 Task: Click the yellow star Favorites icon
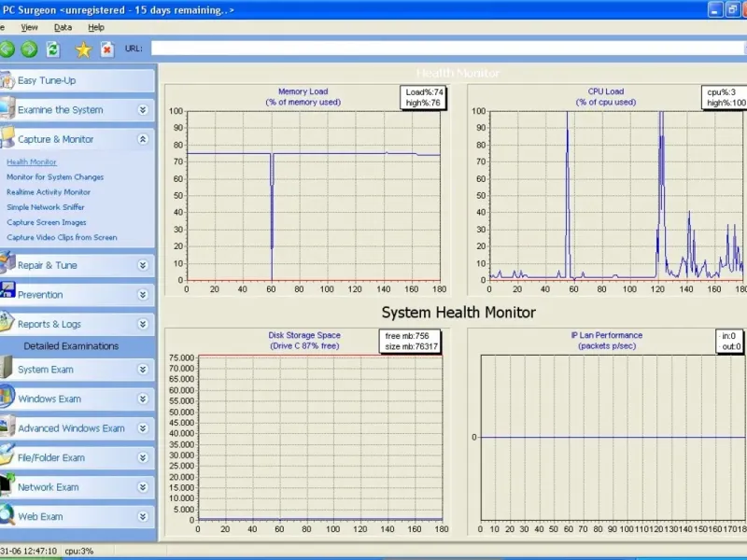[x=83, y=49]
